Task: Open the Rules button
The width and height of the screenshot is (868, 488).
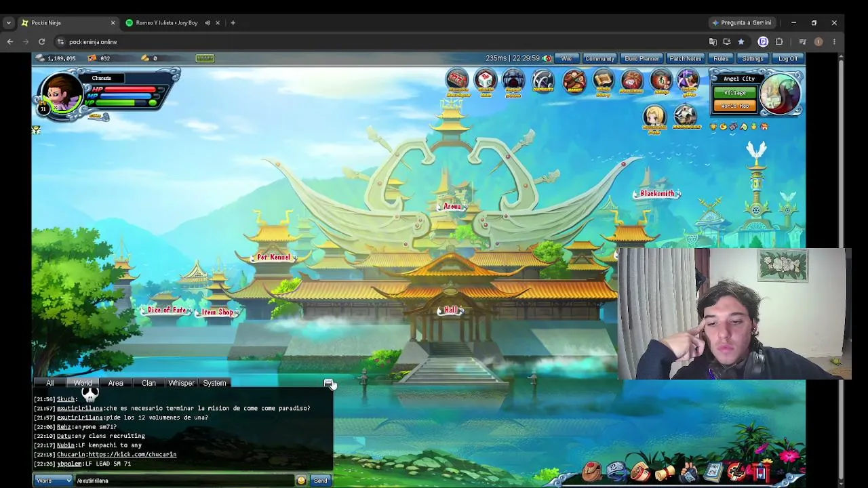Action: (x=721, y=58)
